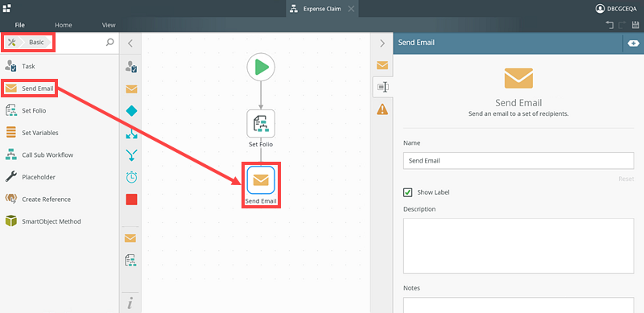Click the toolbox search magnifier

(109, 42)
